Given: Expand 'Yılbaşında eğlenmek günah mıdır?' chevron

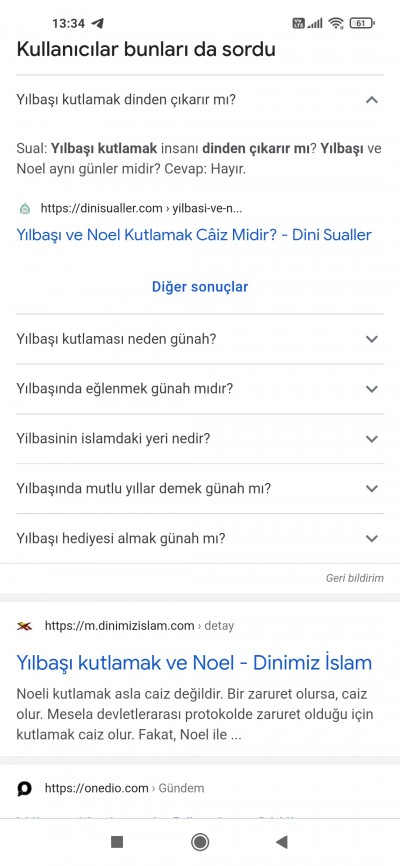Looking at the screenshot, I should click(372, 389).
